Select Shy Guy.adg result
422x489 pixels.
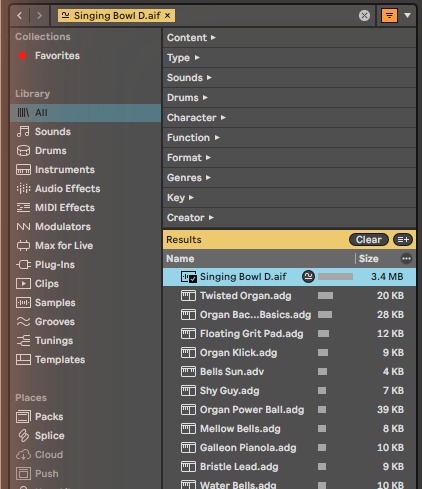click(289, 391)
